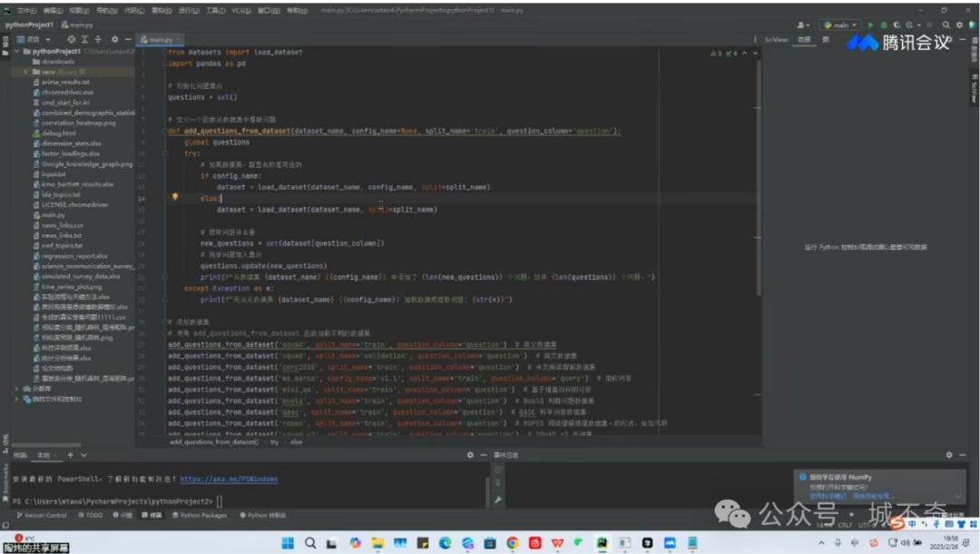Click Use scientific mode link in NumPy notification
980x554 pixels.
(828, 497)
